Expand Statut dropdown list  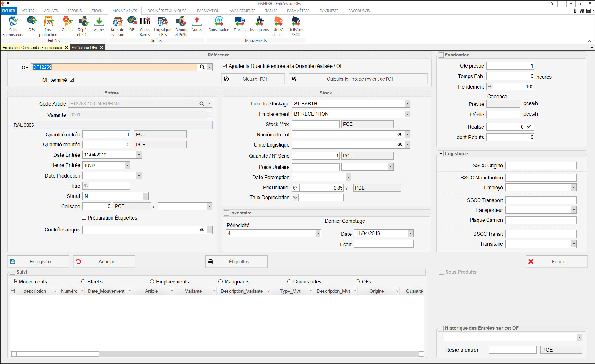click(146, 196)
